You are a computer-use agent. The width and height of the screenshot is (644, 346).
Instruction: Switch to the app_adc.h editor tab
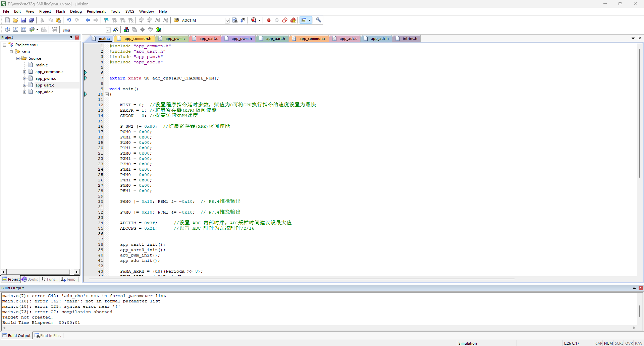(x=376, y=39)
